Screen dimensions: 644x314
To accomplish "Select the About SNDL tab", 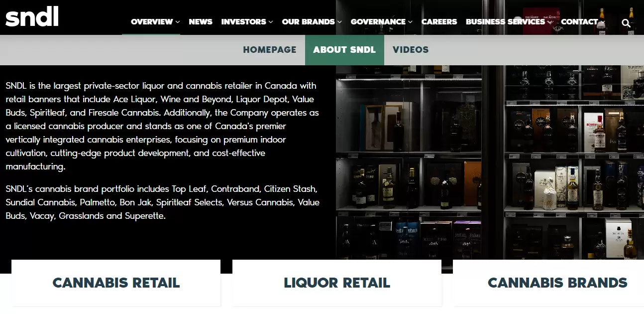I will pos(344,50).
